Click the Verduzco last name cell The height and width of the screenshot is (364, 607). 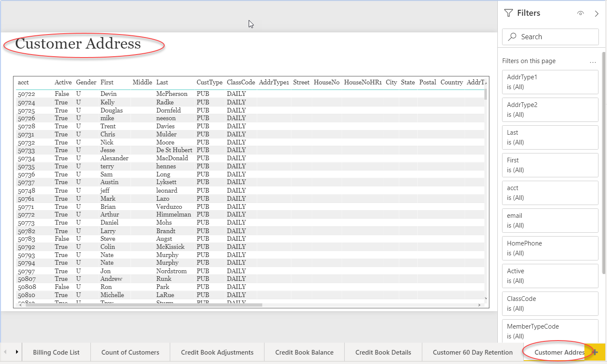click(169, 207)
